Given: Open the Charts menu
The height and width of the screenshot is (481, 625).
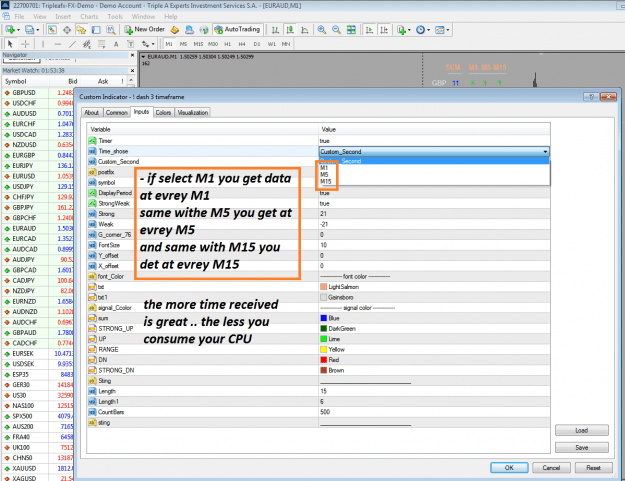Looking at the screenshot, I should tap(89, 17).
